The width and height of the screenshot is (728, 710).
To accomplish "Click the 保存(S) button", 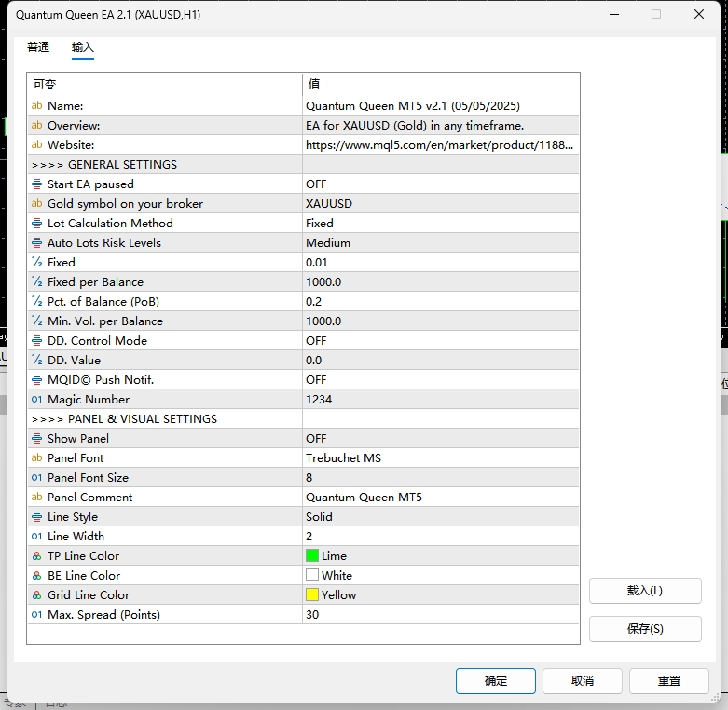I will click(645, 629).
